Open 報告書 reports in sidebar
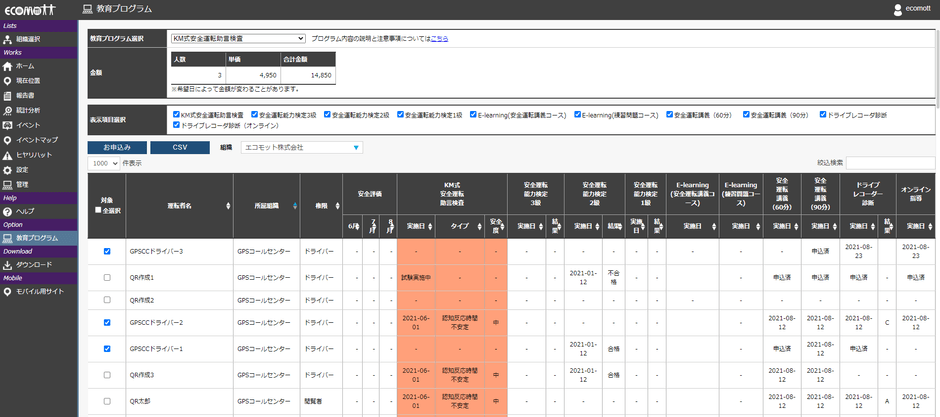Viewport: 940px width, 417px height. pyautogui.click(x=28, y=96)
